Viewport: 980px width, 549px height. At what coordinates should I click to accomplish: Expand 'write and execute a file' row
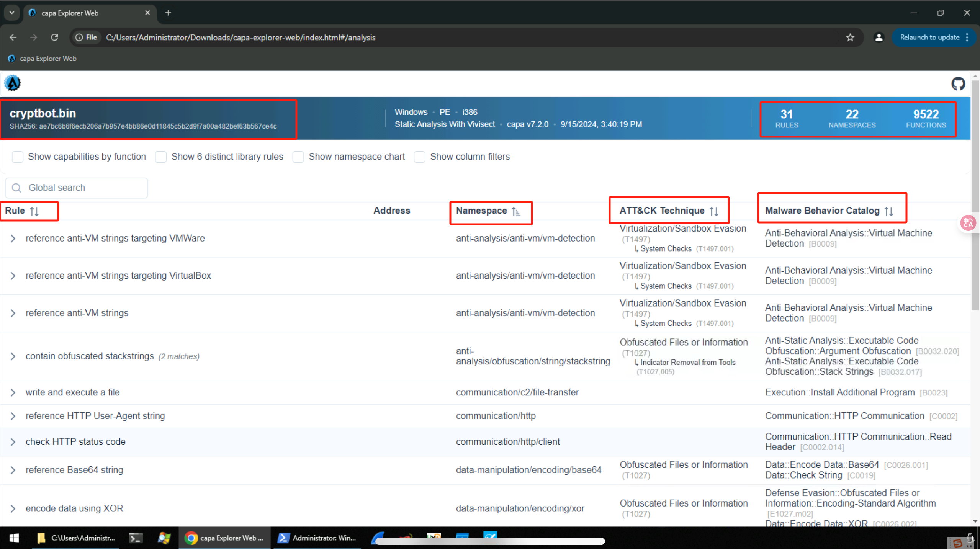[13, 392]
